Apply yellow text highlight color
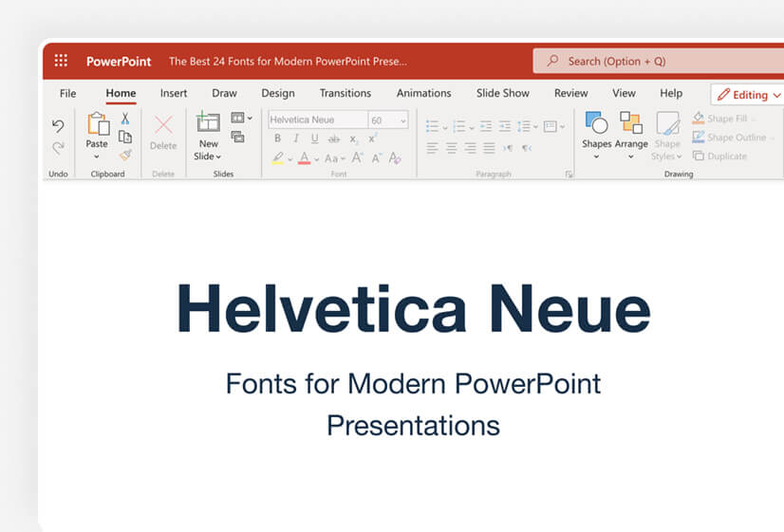The image size is (784, 532). click(x=277, y=159)
